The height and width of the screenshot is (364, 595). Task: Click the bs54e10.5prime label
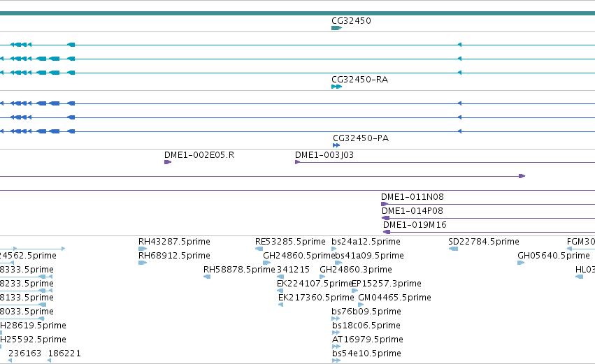[x=366, y=354]
